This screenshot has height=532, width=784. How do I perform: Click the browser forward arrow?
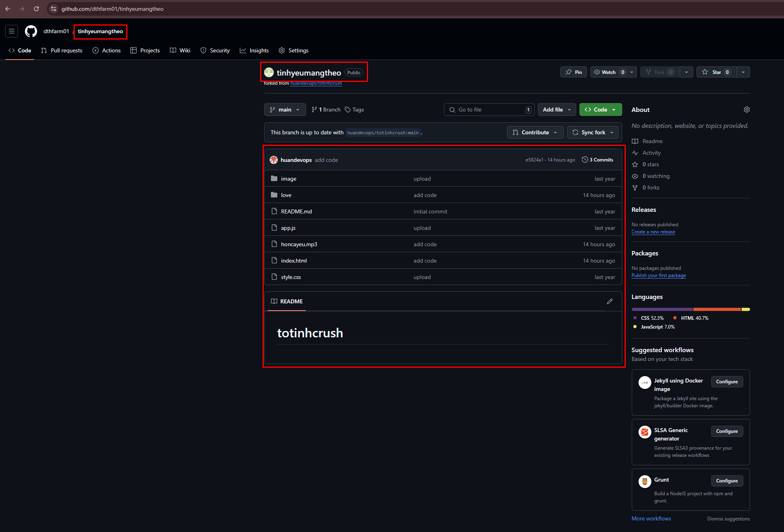click(22, 9)
